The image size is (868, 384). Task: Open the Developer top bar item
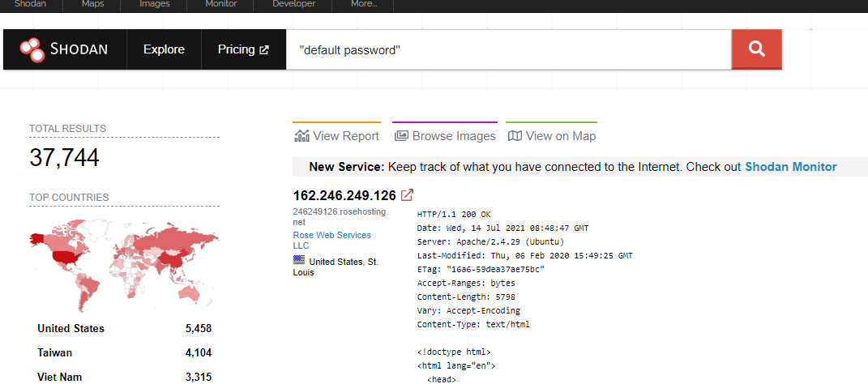tap(293, 4)
